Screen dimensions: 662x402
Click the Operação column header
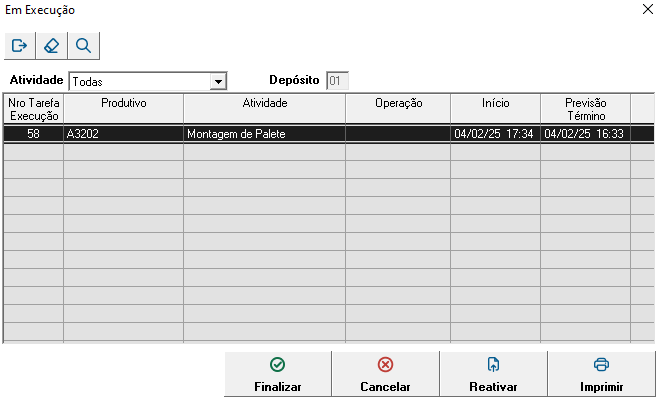398,104
